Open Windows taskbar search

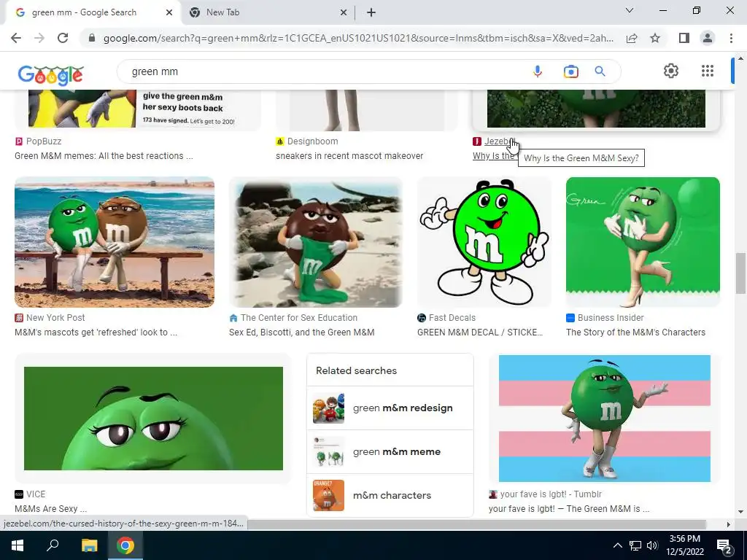[x=53, y=545]
